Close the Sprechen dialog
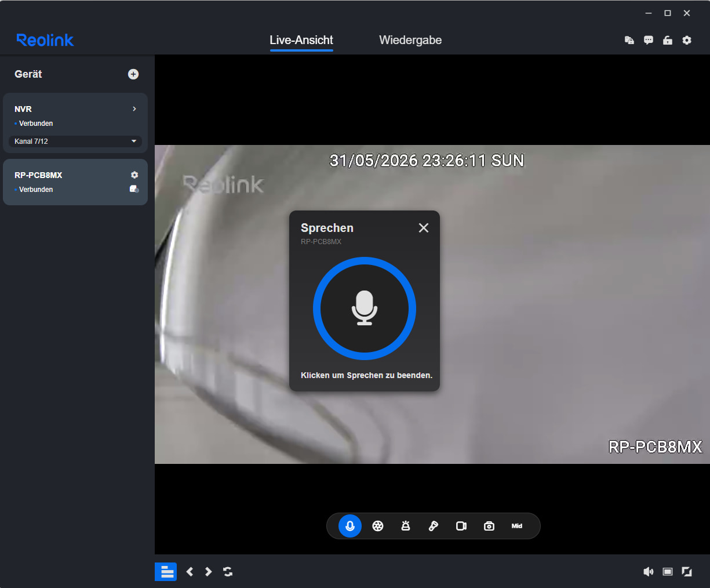 424,228
